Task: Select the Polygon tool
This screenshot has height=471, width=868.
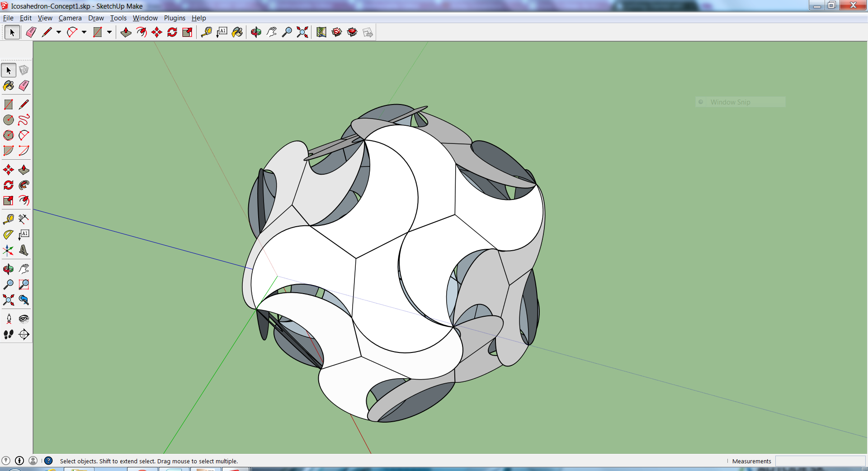Action: (9, 135)
